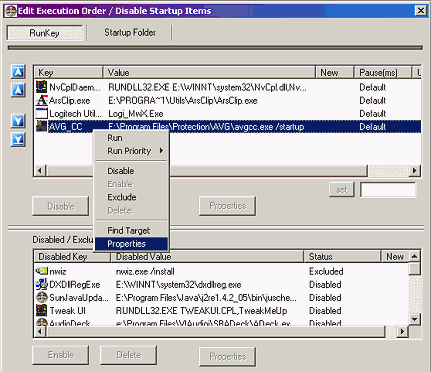Click the move-down-one arrow icon
Viewport: 431px width, 372px height.
click(18, 121)
